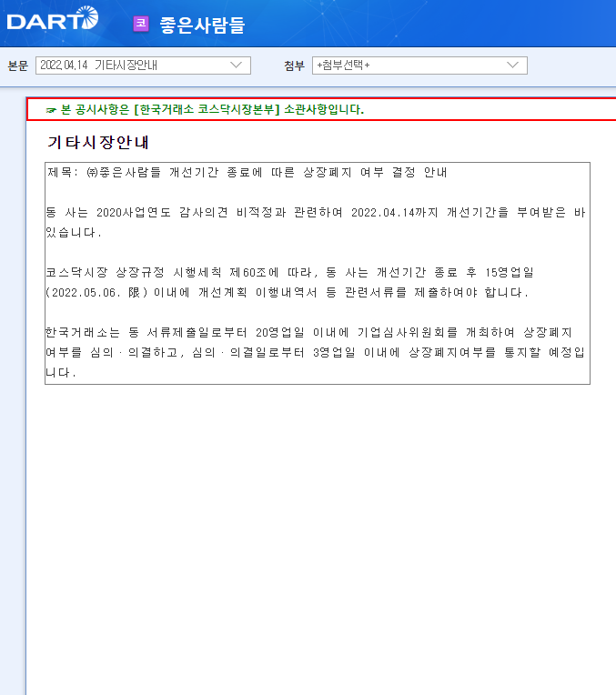The width and height of the screenshot is (616, 695).
Task: Click the title line 제목: ㈜좋은사람들 개선기간 종료에
Action: point(247,172)
